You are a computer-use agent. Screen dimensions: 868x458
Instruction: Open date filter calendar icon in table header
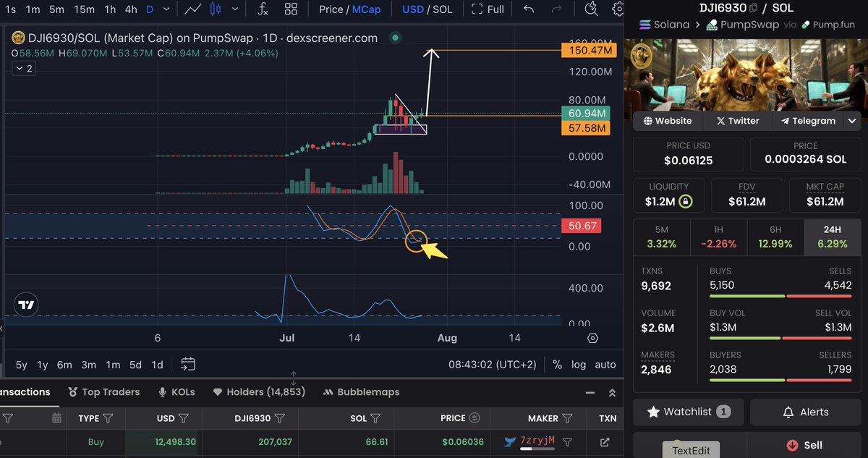pos(57,417)
